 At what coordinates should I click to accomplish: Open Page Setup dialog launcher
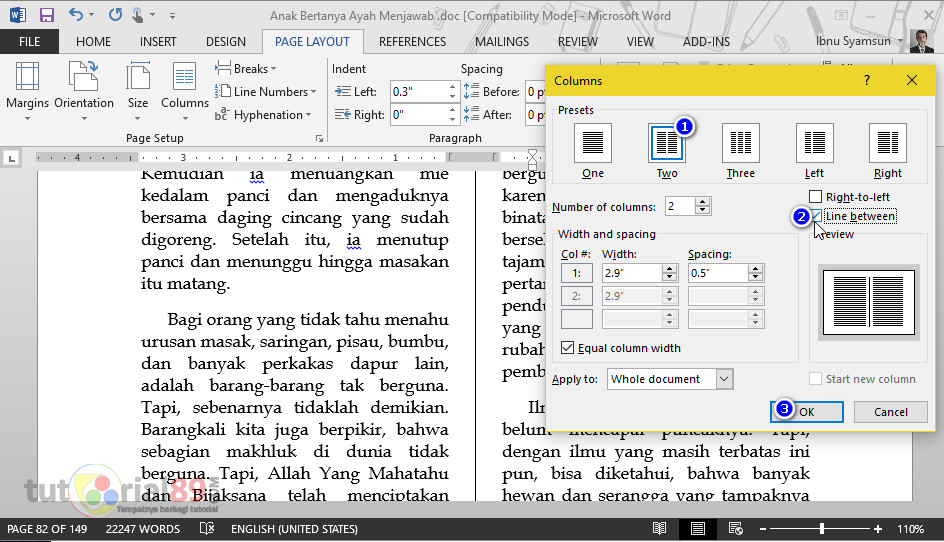(319, 139)
